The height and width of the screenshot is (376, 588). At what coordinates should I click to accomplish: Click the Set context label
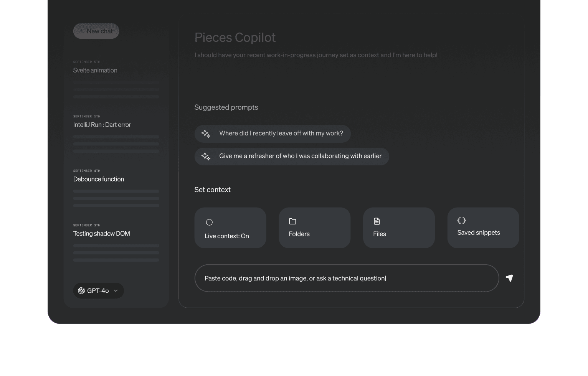[212, 190]
